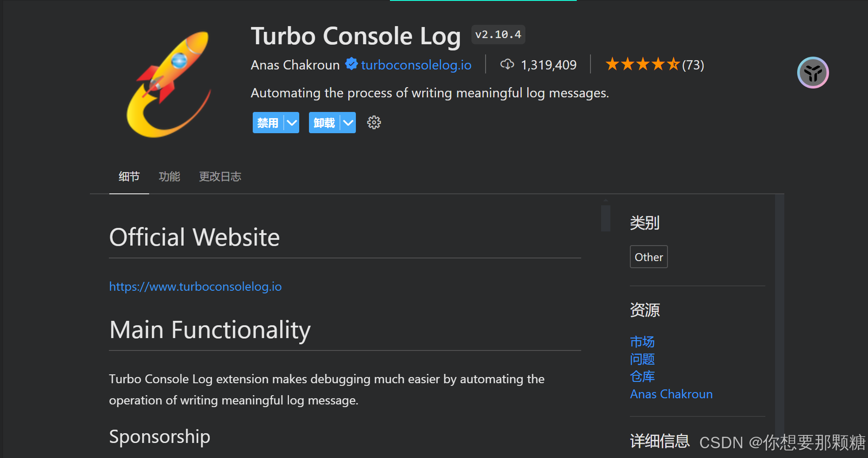Click the readme scrollbar thumb
The width and height of the screenshot is (868, 458).
click(606, 218)
